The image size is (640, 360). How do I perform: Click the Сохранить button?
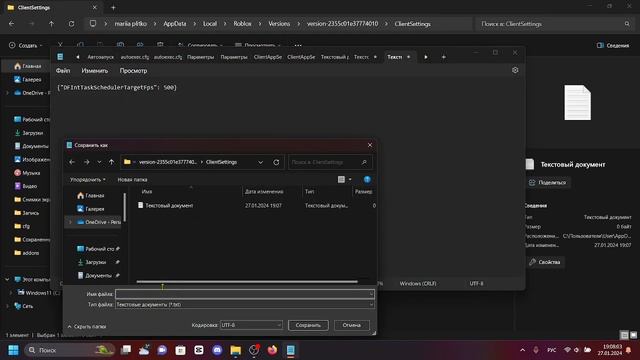click(x=308, y=325)
